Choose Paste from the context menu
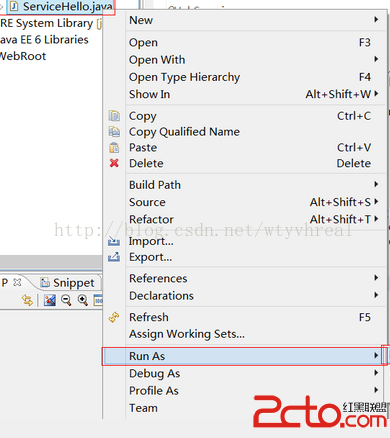This screenshot has width=390, height=438. click(x=244, y=147)
